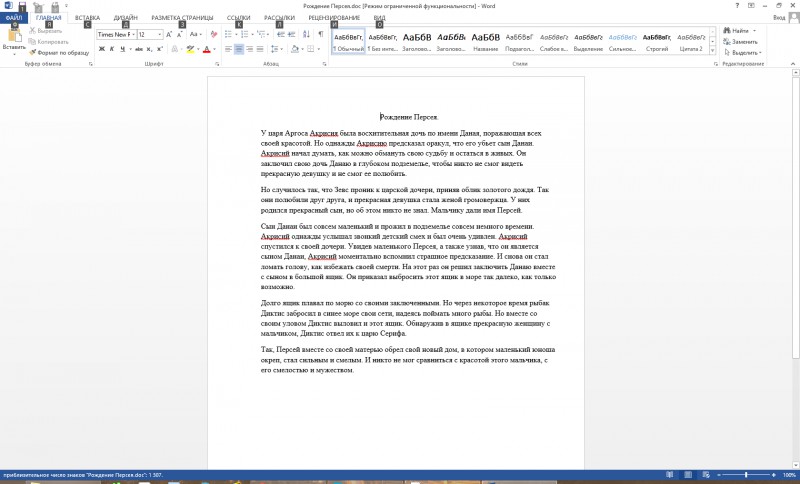Click the multilevel list icon
Image resolution: width=800 pixels, height=484 pixels.
click(x=261, y=34)
